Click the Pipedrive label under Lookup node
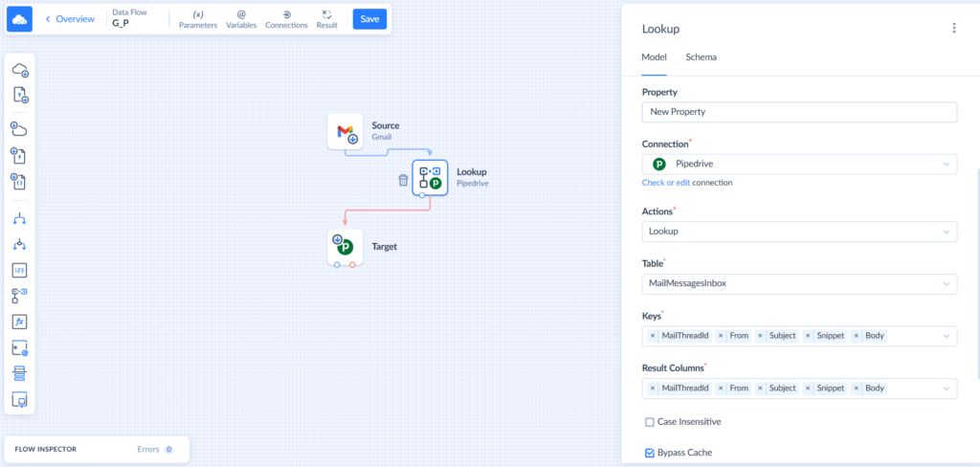980x467 pixels. pos(473,184)
